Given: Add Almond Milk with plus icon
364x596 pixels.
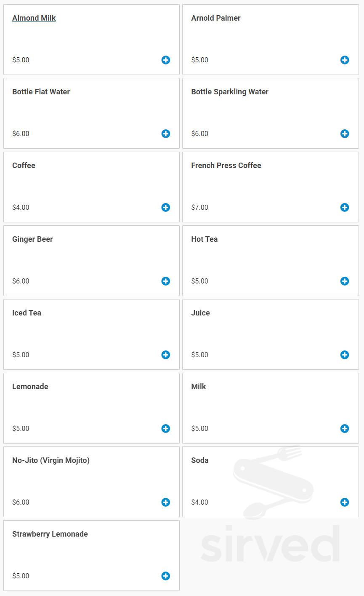Looking at the screenshot, I should coord(166,60).
